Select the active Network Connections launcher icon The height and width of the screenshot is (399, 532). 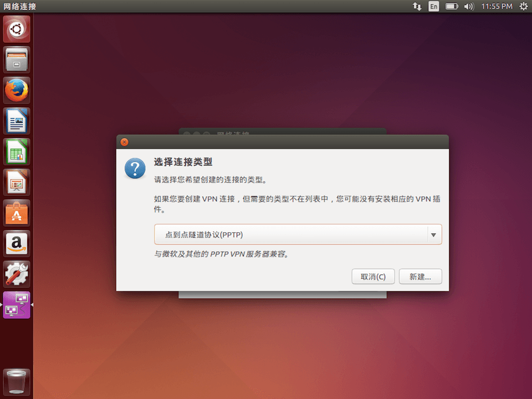coord(16,304)
